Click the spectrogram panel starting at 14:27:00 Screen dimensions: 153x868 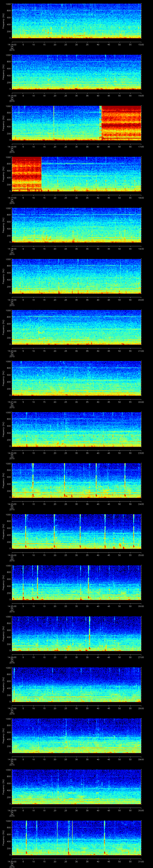pos(77,685)
